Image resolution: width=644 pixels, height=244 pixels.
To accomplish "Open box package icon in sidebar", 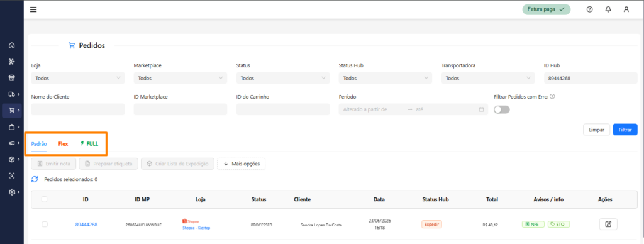I will (11, 159).
